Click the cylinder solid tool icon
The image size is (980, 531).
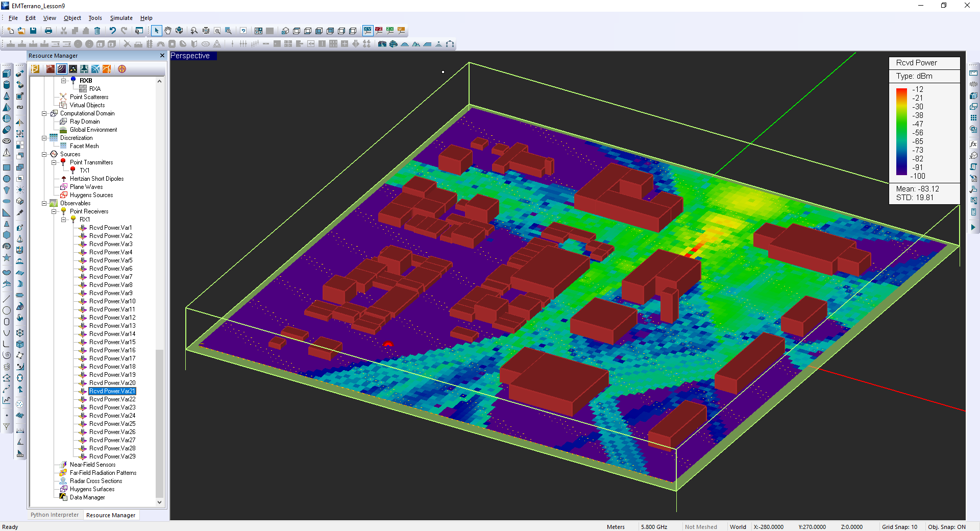click(7, 85)
